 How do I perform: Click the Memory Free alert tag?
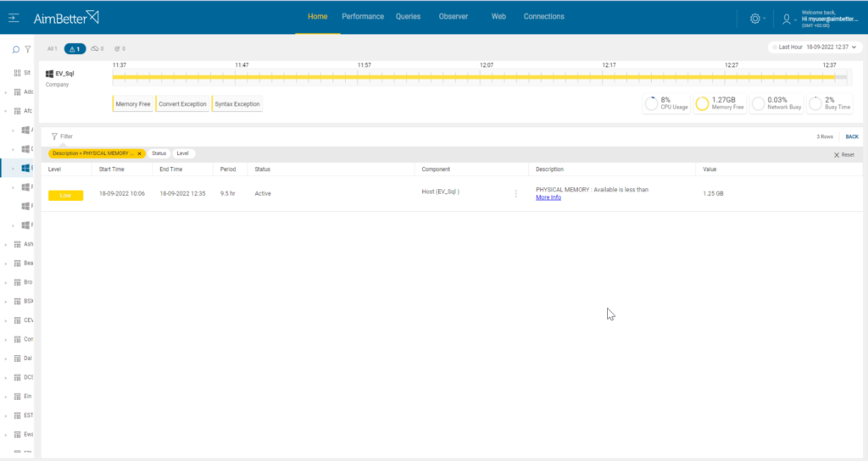tap(133, 104)
